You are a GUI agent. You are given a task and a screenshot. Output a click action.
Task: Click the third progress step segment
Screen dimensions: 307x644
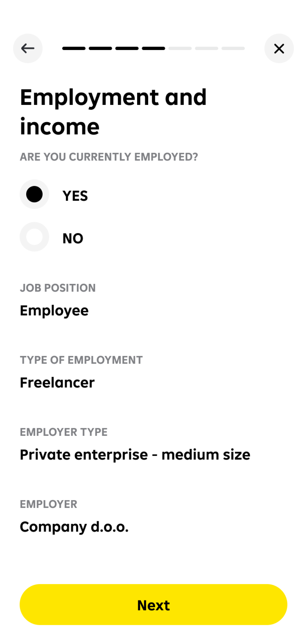127,48
